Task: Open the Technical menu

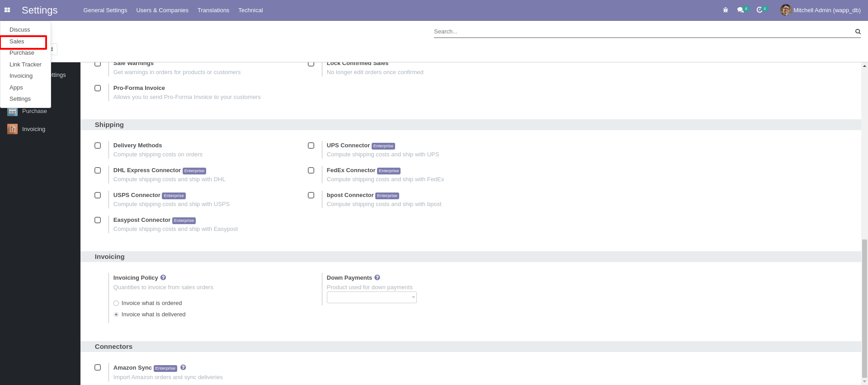Action: pyautogui.click(x=250, y=10)
